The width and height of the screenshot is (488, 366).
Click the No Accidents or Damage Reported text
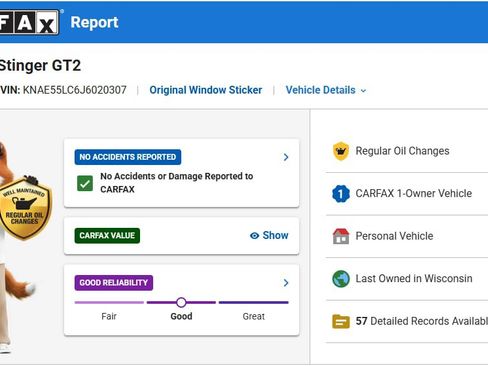coord(177,183)
